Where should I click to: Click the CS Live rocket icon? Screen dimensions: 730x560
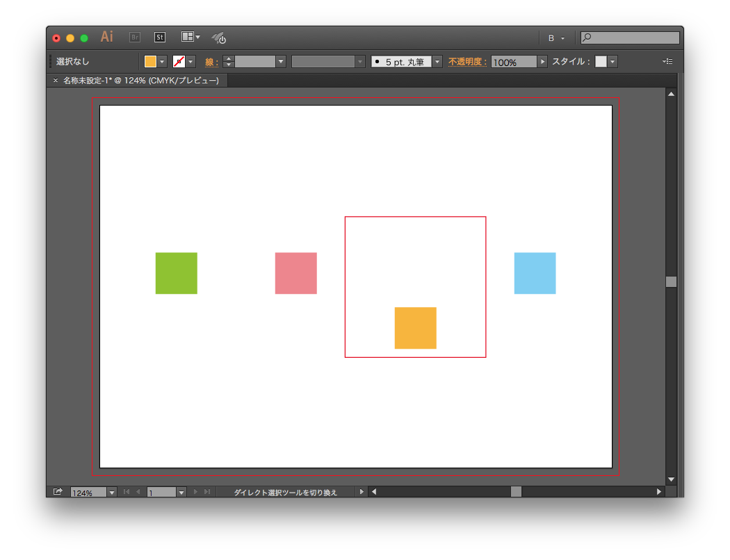click(218, 38)
